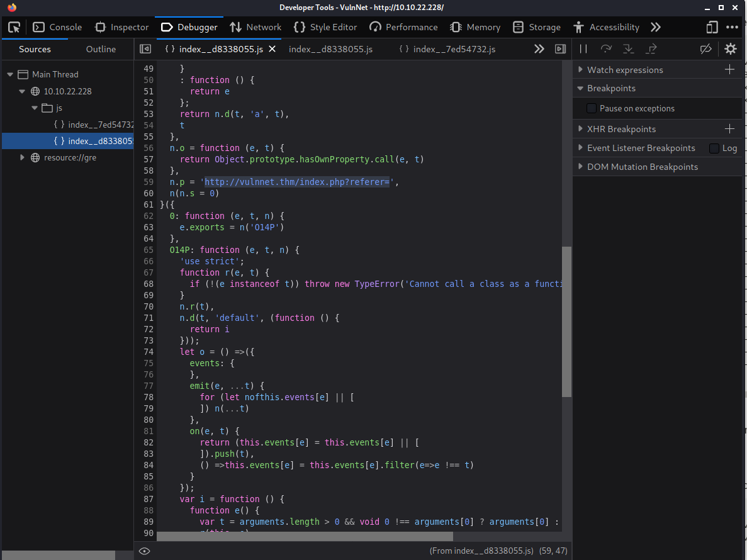Click the highlighted vulnnet.thm URL string
747x560 pixels.
pyautogui.click(x=297, y=182)
